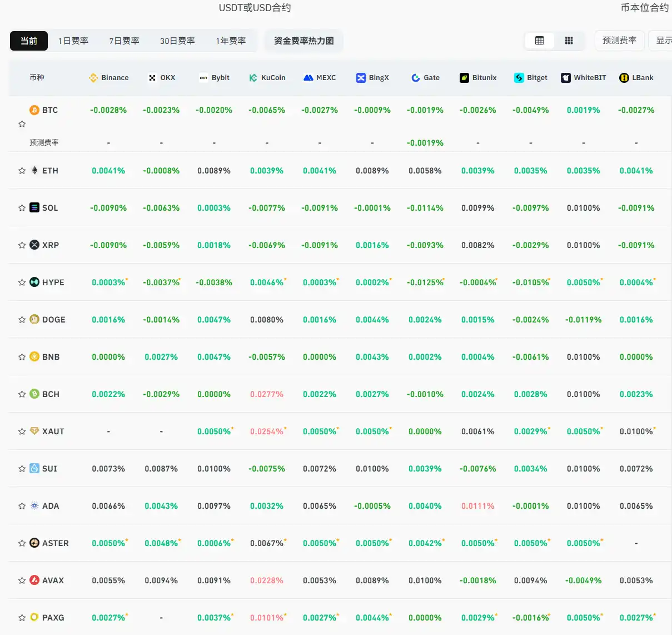The image size is (672, 635).
Task: Toggle the favorite star beside XAUT
Action: (22, 431)
